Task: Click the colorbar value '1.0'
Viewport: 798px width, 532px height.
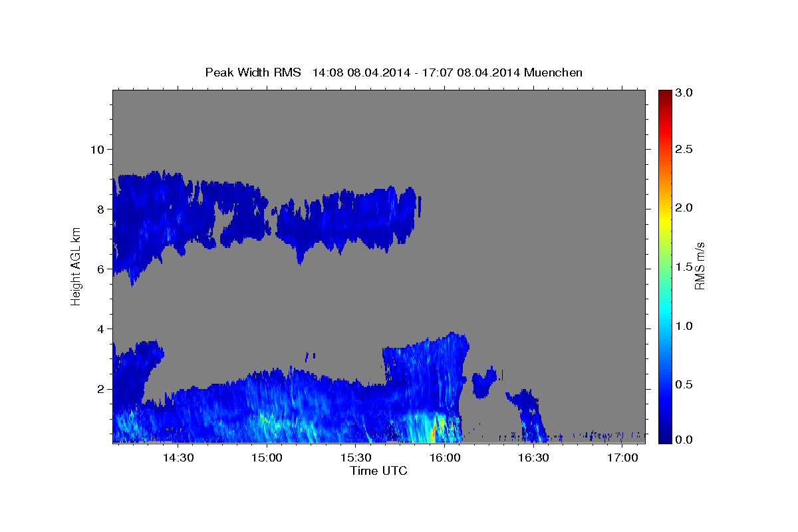Action: (684, 326)
